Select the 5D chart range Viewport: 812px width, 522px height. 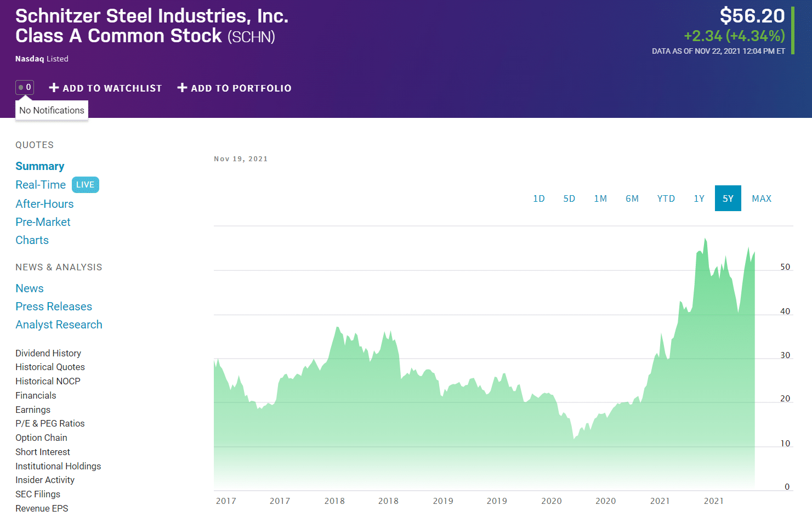pos(569,198)
